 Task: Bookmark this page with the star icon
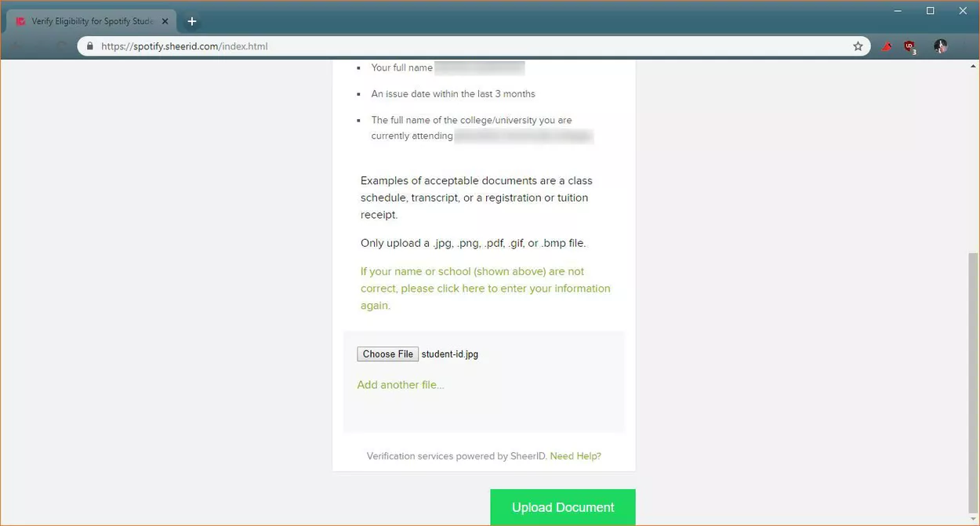(x=858, y=46)
